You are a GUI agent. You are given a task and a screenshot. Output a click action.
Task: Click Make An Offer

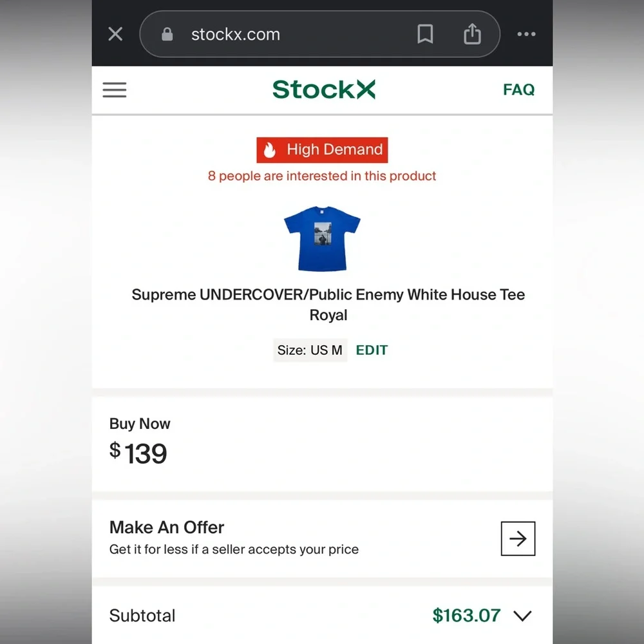click(x=167, y=527)
